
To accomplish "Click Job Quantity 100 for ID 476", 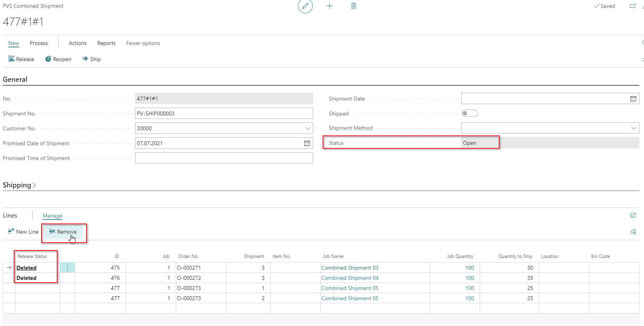I will [470, 278].
